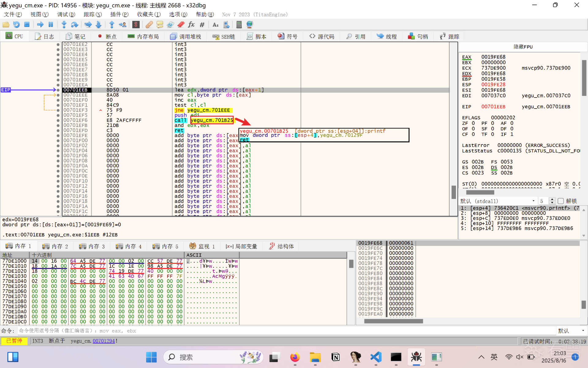Open the calling convention dropdown 默认 (stdcall)

(498, 201)
